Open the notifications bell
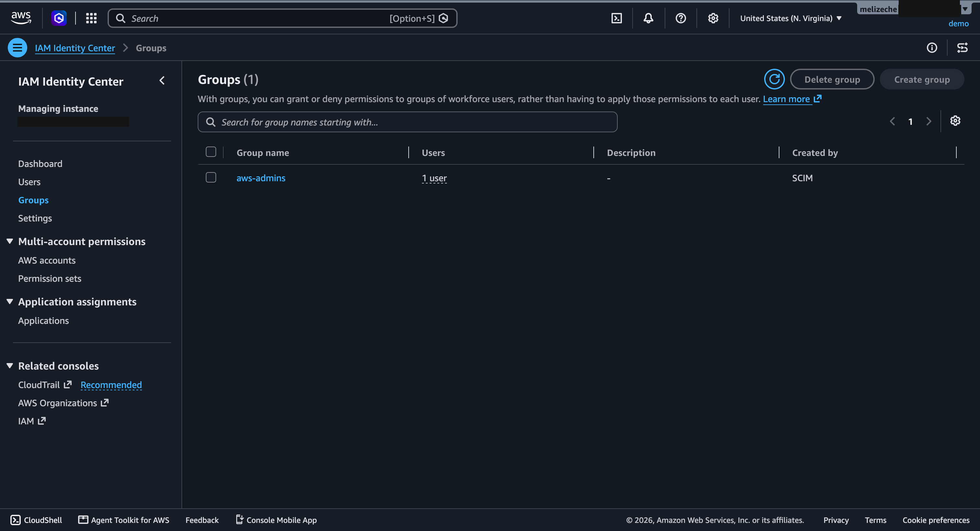 (x=648, y=18)
